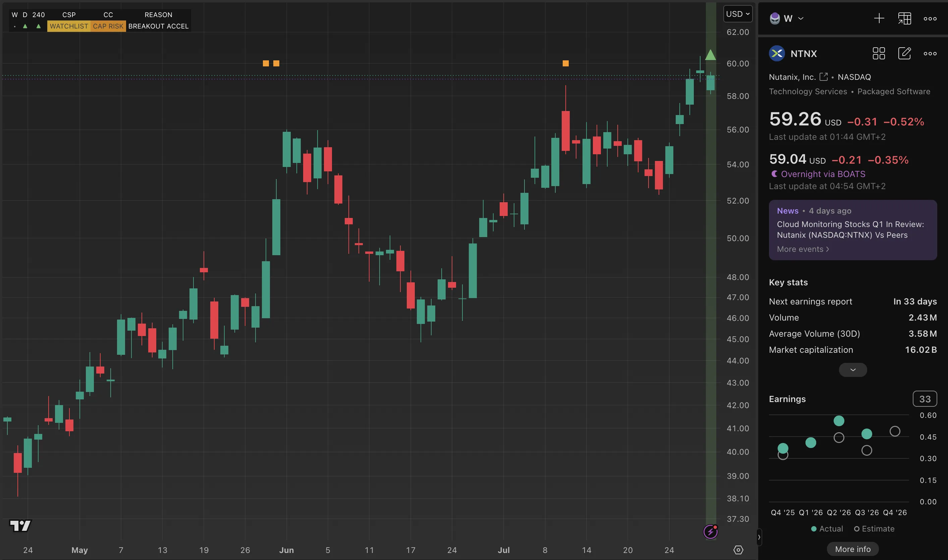This screenshot has height=560, width=948.
Task: Click the Market capitalization 16.02 B value
Action: pyautogui.click(x=921, y=350)
